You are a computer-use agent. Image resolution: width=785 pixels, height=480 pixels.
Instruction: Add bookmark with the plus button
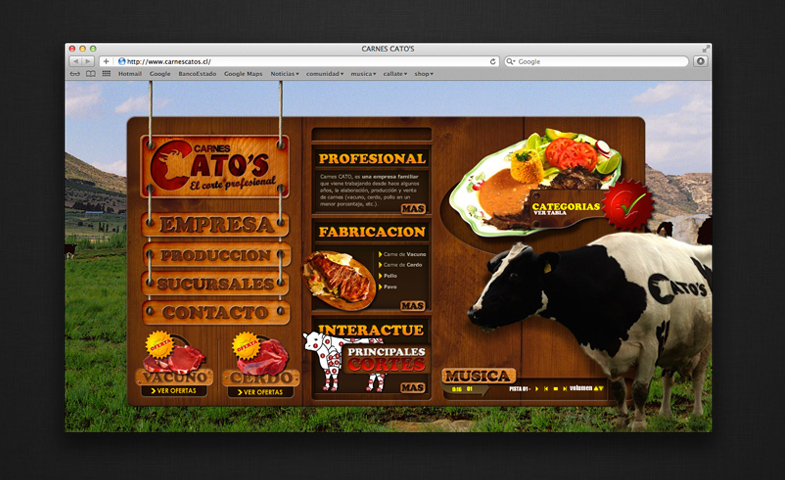pyautogui.click(x=106, y=61)
